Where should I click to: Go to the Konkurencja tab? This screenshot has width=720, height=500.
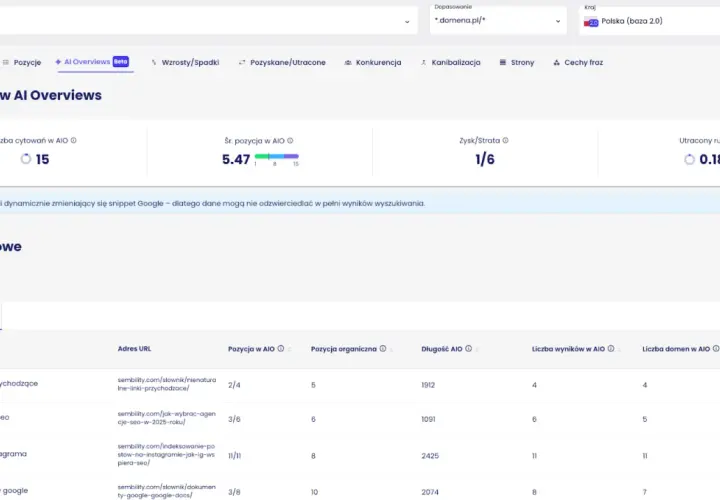(x=373, y=62)
